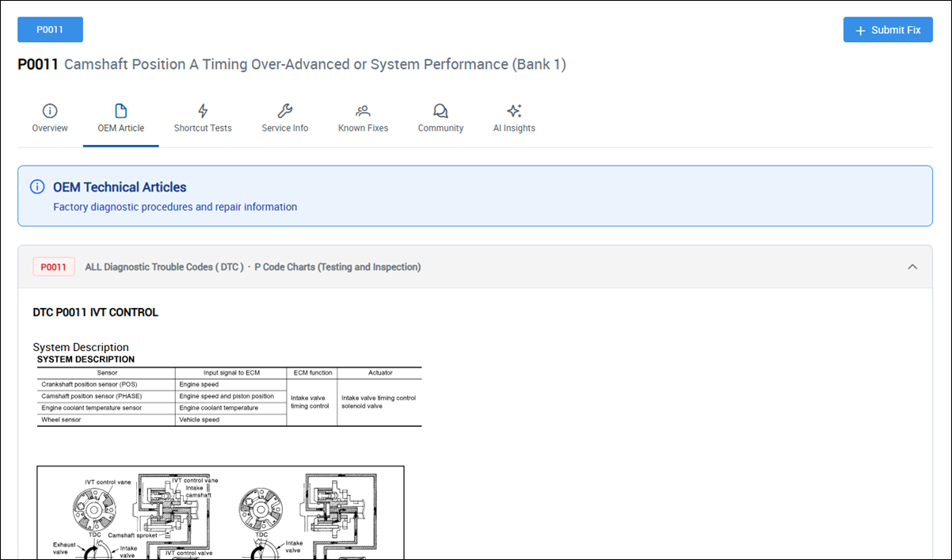Select the OEM Article tab label
The height and width of the screenshot is (560, 952).
[121, 128]
